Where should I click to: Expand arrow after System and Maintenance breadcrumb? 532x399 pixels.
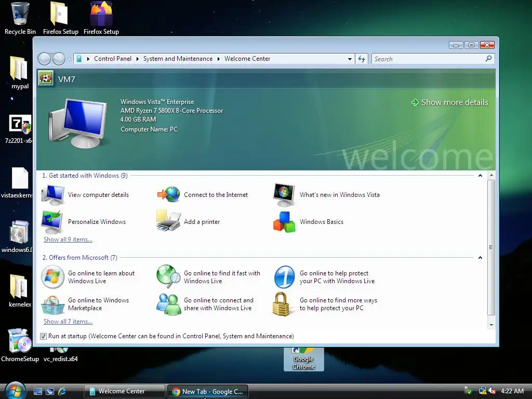[x=219, y=59]
